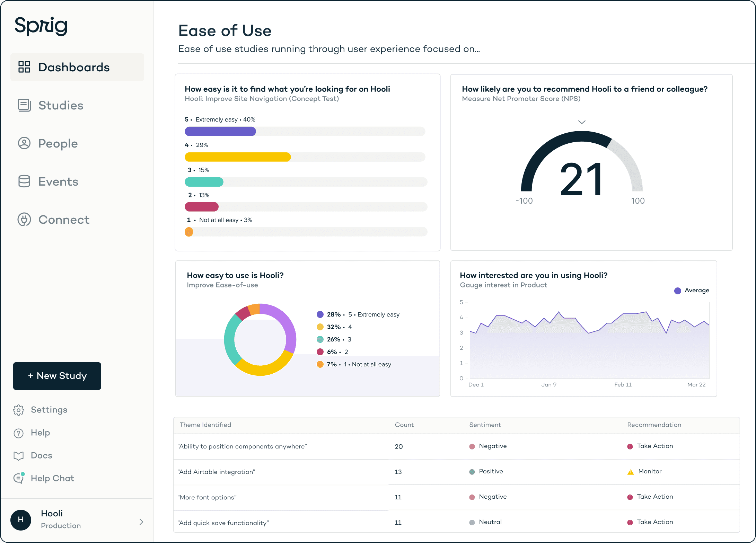Click the interest line chart area
The height and width of the screenshot is (543, 756).
point(589,340)
